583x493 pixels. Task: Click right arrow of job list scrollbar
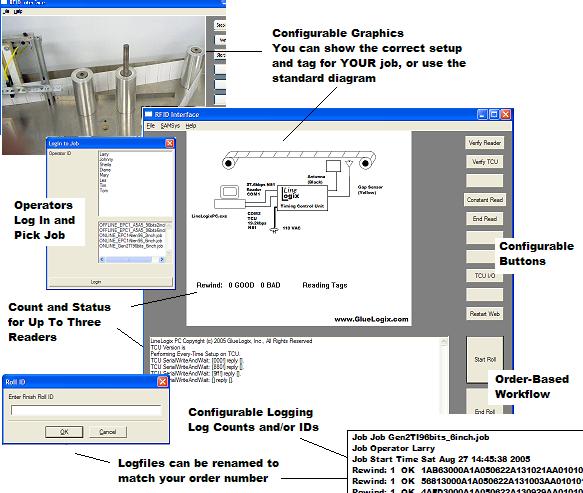[161, 260]
